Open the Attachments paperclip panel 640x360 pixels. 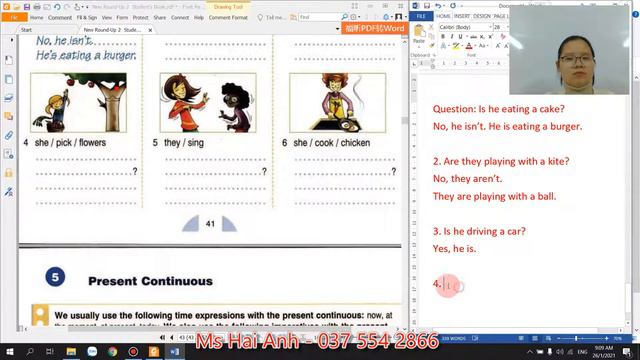(x=9, y=135)
